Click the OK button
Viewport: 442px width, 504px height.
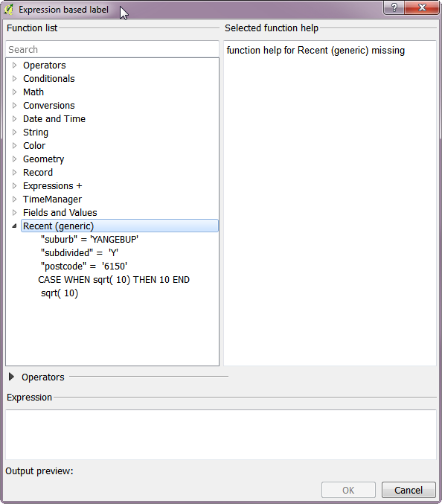[348, 490]
